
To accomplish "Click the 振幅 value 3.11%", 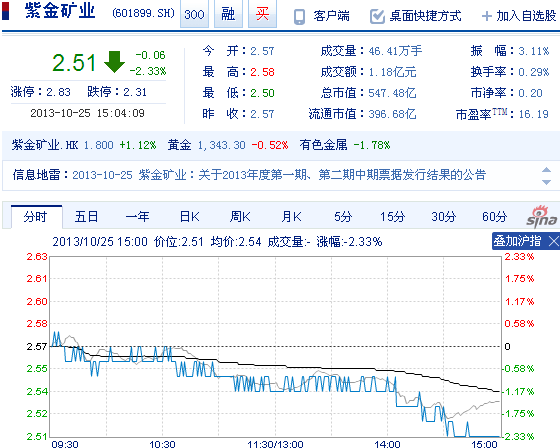I will pyautogui.click(x=533, y=51).
